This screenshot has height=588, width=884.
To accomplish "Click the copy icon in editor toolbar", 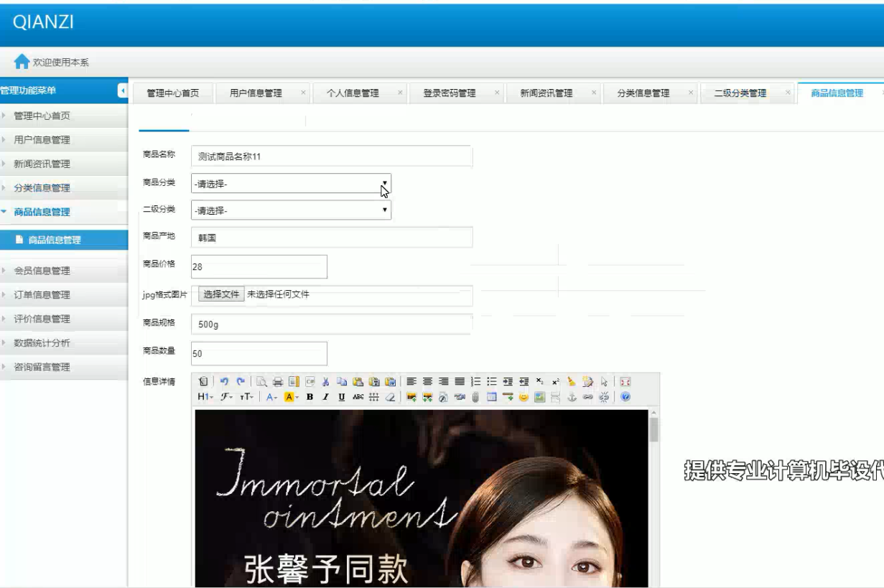I will pos(341,381).
